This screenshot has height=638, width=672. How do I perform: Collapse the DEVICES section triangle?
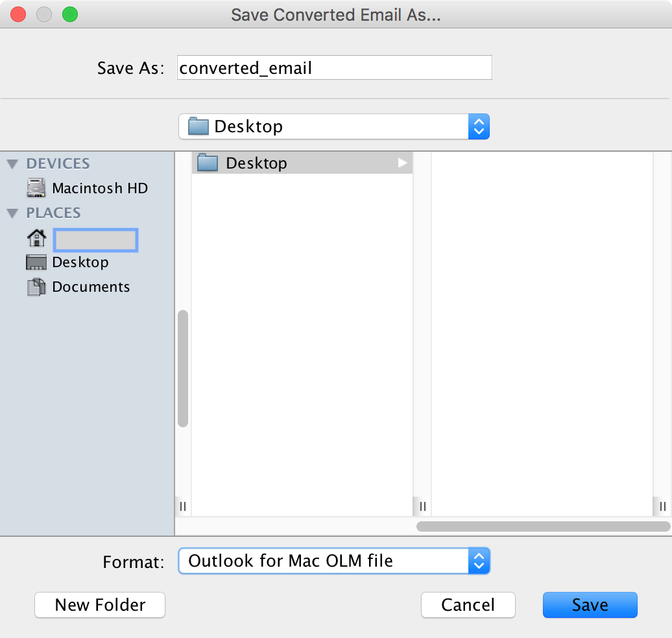tap(12, 164)
